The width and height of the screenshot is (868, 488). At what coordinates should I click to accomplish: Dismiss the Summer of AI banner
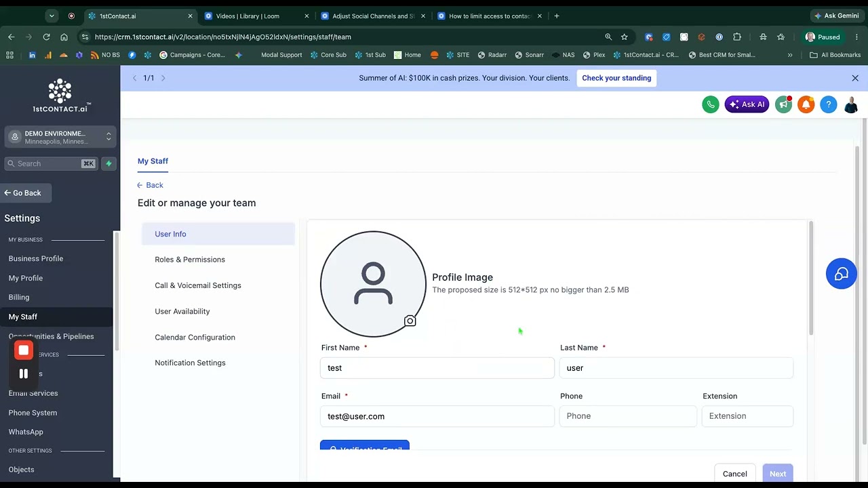click(x=855, y=78)
